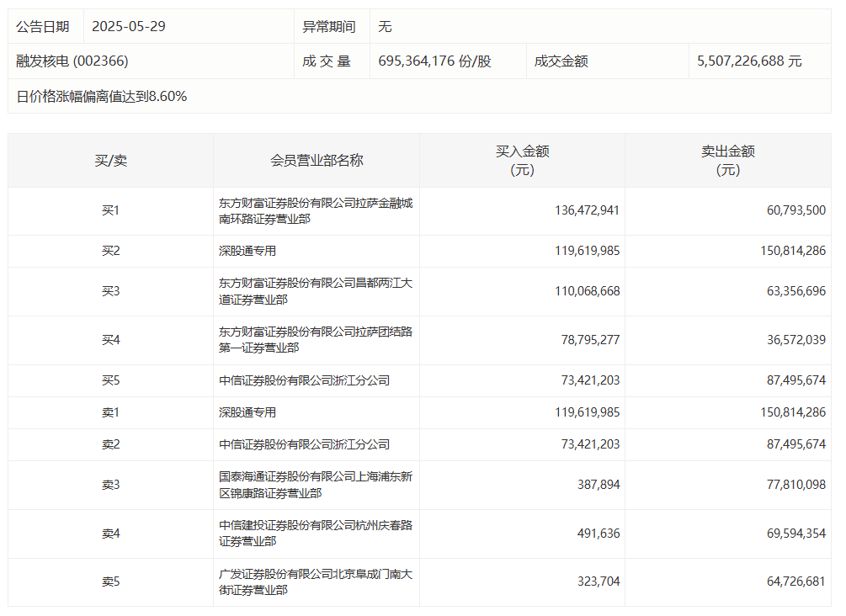Click the turnover value 5,507,226,688 元
Viewport: 846px width, 616px height.
click(749, 61)
